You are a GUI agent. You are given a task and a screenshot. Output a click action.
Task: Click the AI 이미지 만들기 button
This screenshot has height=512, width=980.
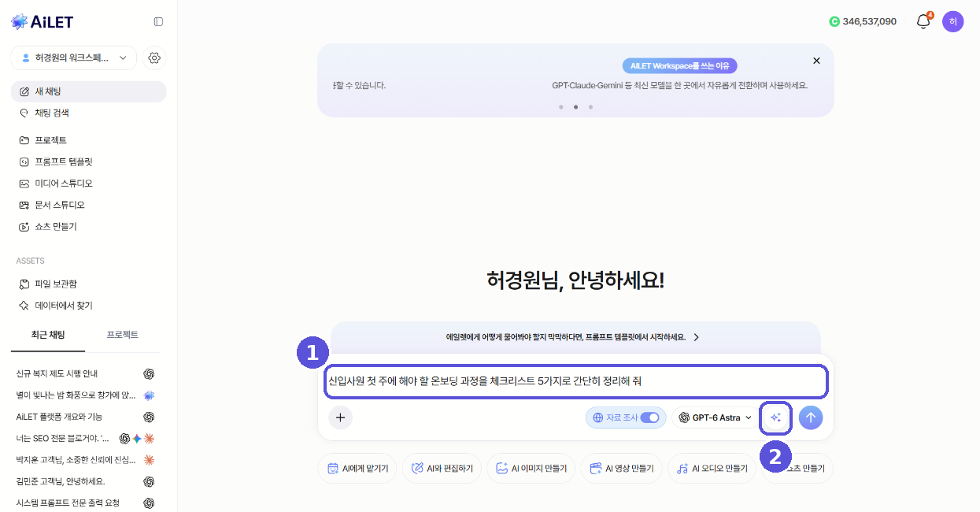pos(531,468)
